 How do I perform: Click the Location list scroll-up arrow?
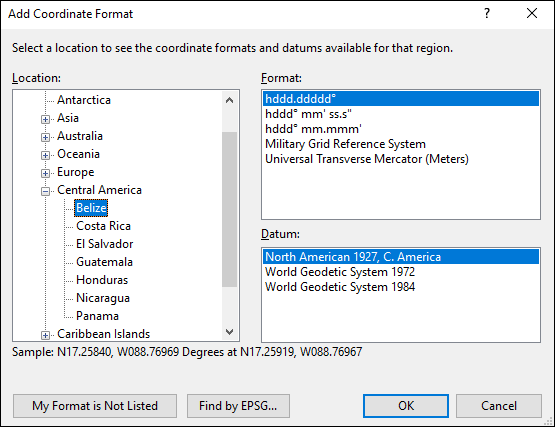click(x=229, y=101)
